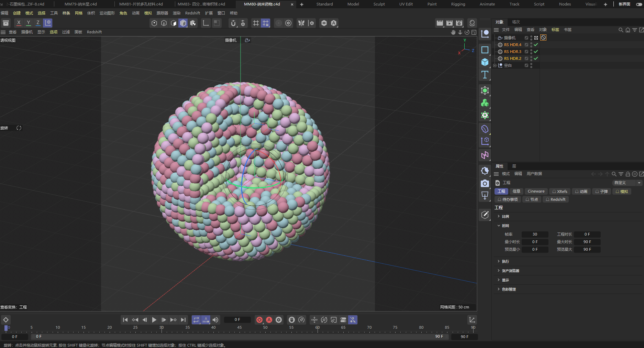The image size is (644, 348).
Task: Switch to the 场次 tab
Action: (516, 22)
